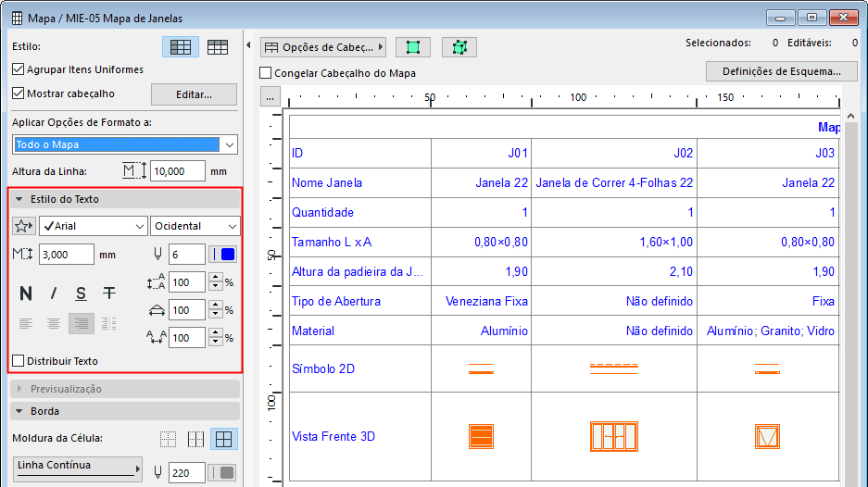Enable Congelar Cabeçalho do Mapa
The height and width of the screenshot is (487, 868).
click(x=266, y=73)
